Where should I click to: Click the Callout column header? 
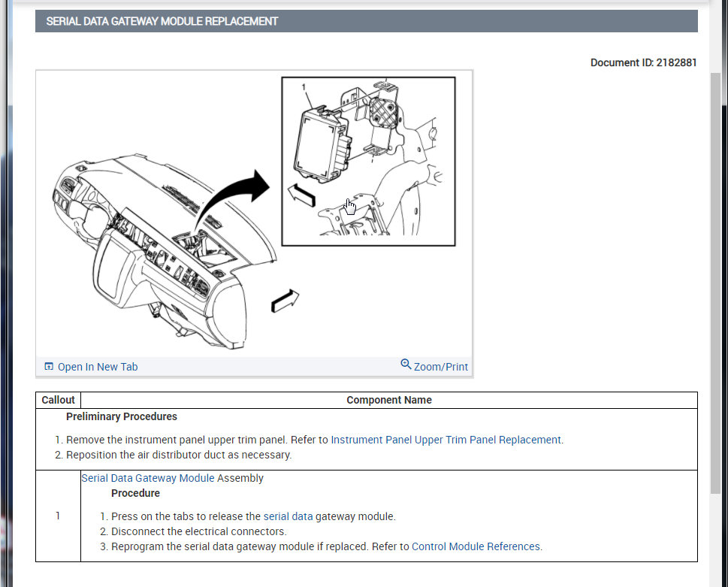click(x=58, y=401)
